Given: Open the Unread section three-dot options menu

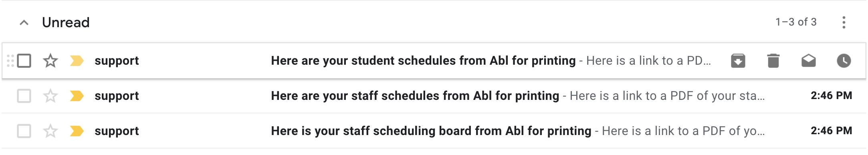Looking at the screenshot, I should pyautogui.click(x=844, y=22).
